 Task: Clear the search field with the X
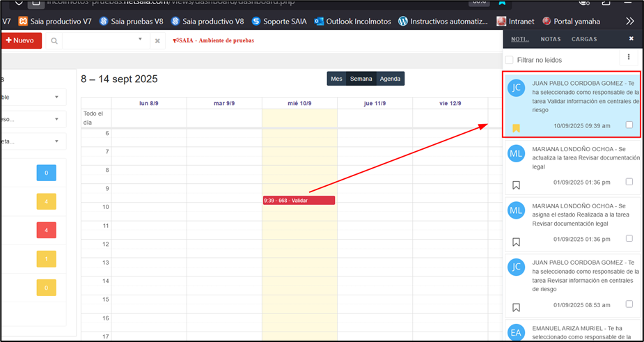[x=157, y=41]
